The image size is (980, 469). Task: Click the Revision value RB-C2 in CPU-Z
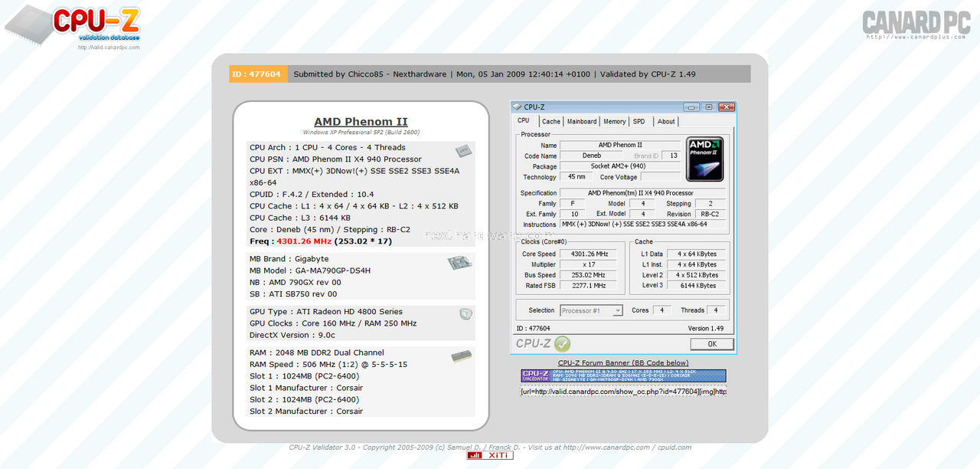pyautogui.click(x=710, y=214)
